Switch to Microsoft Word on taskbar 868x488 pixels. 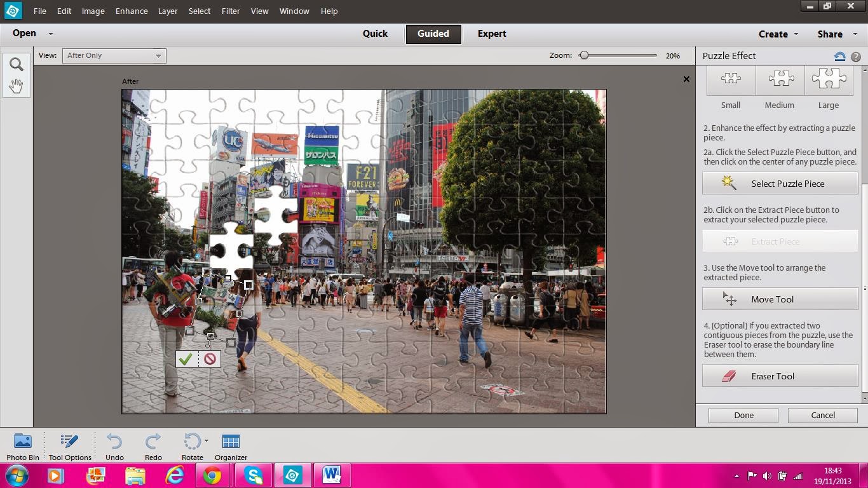point(332,475)
